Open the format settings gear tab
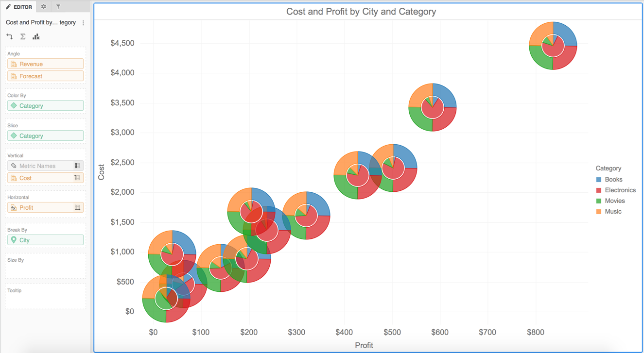Screen dimensions: 644x353 tap(44, 7)
